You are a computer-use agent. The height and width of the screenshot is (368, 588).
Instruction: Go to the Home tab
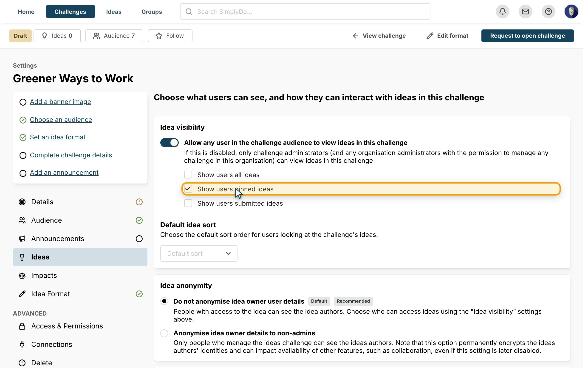pos(26,11)
